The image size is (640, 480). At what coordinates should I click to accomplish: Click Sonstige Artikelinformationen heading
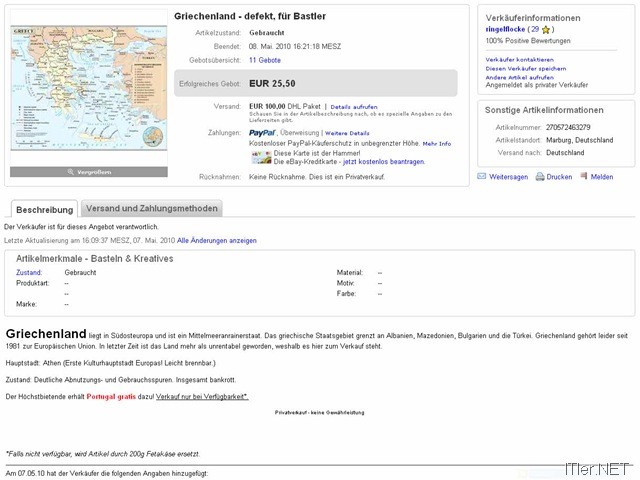click(544, 110)
